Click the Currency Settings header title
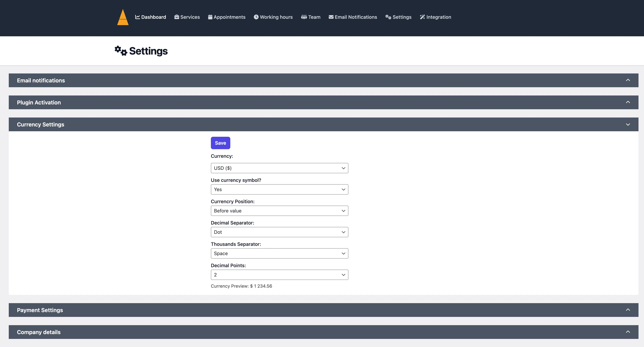 41,124
